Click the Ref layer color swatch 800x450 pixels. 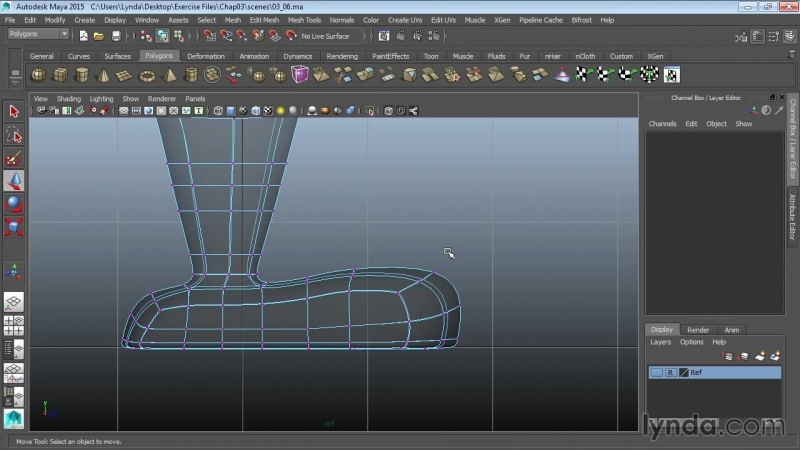(684, 372)
